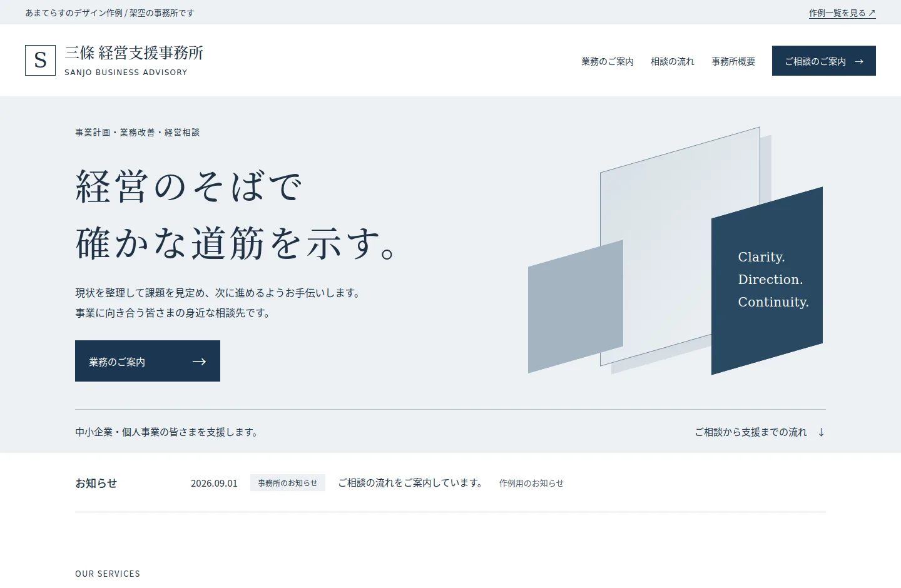Viewport: 901px width, 588px height.
Task: Click the SANJO BUSINESS ADVISORY subtitle
Action: 126,73
